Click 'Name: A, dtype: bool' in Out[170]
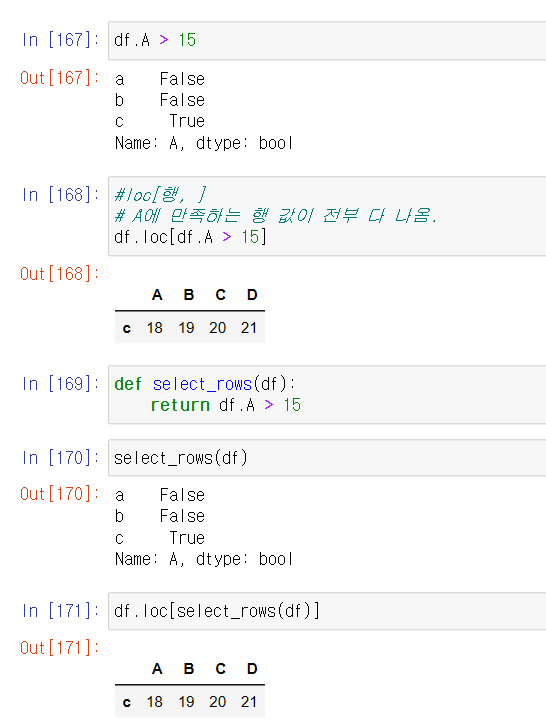Image resolution: width=546 pixels, height=726 pixels. (204, 559)
